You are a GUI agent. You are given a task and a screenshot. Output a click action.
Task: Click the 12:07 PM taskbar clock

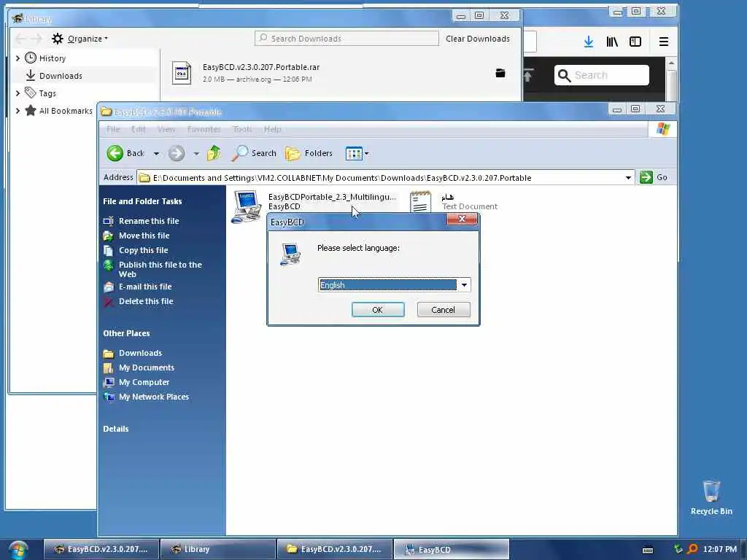click(720, 549)
